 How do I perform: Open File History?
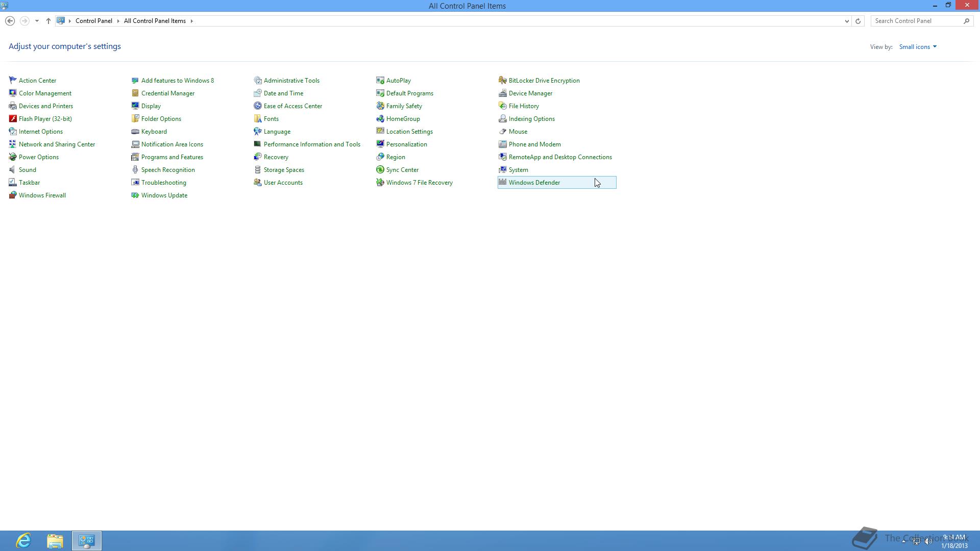pos(524,106)
